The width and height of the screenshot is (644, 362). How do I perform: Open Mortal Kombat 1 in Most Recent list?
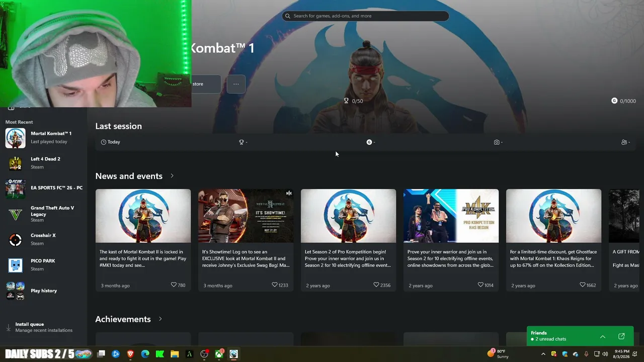(x=44, y=138)
